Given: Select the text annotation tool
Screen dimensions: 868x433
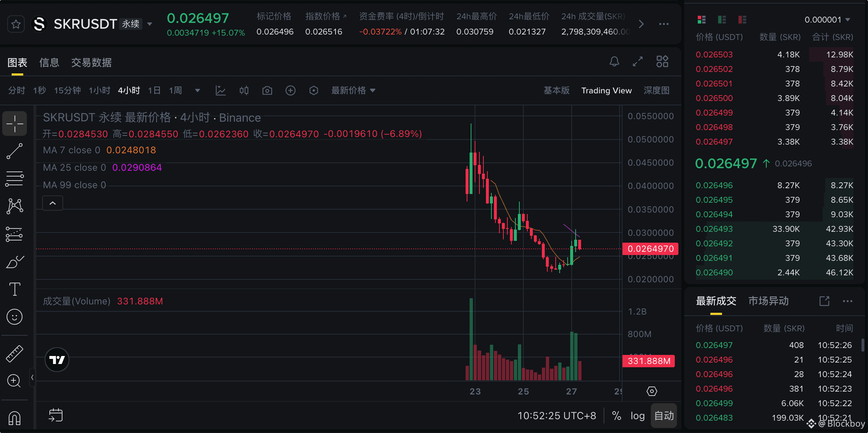Looking at the screenshot, I should coord(15,289).
